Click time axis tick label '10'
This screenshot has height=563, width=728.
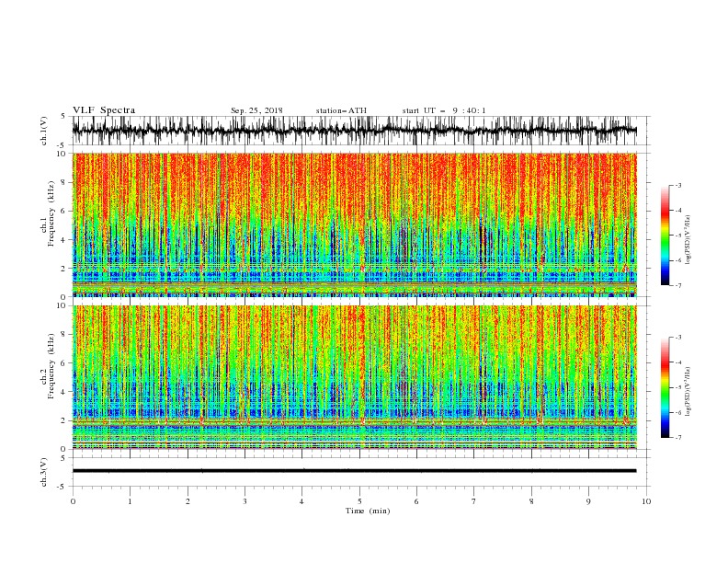point(646,501)
